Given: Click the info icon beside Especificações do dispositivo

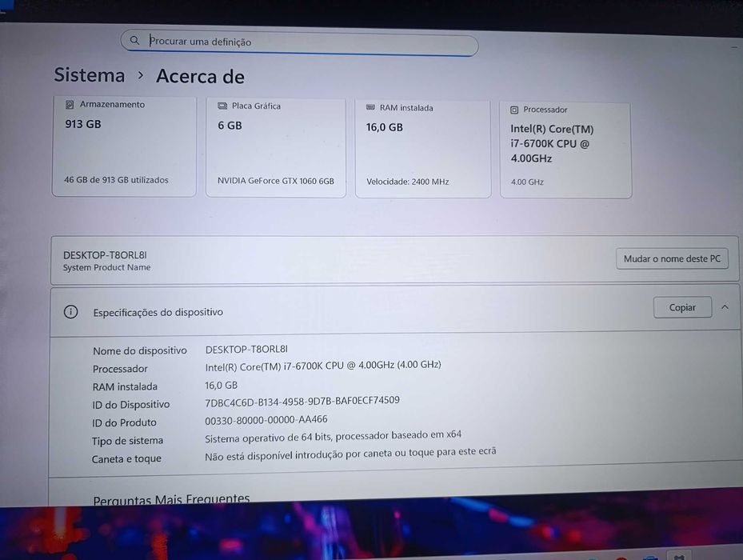Looking at the screenshot, I should [x=71, y=312].
